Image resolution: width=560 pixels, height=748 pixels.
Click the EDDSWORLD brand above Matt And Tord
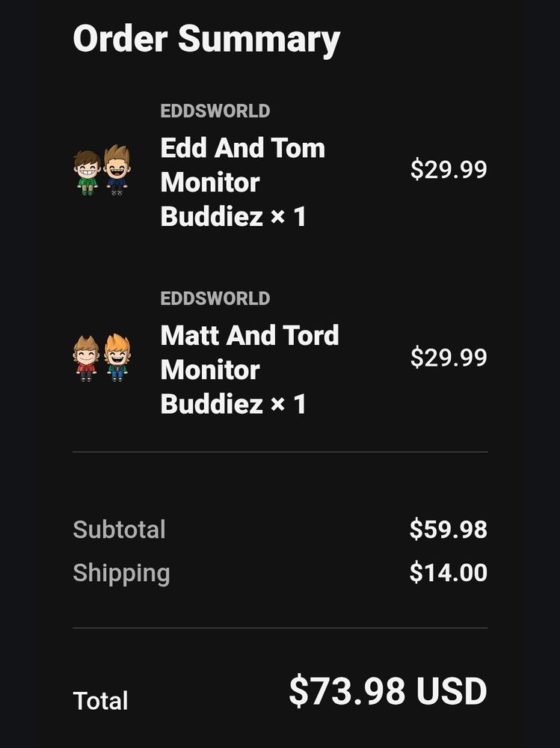[215, 298]
